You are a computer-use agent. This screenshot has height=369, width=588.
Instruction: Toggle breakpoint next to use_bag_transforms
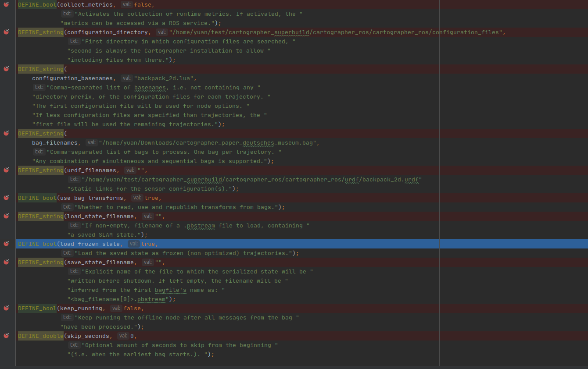[6, 198]
